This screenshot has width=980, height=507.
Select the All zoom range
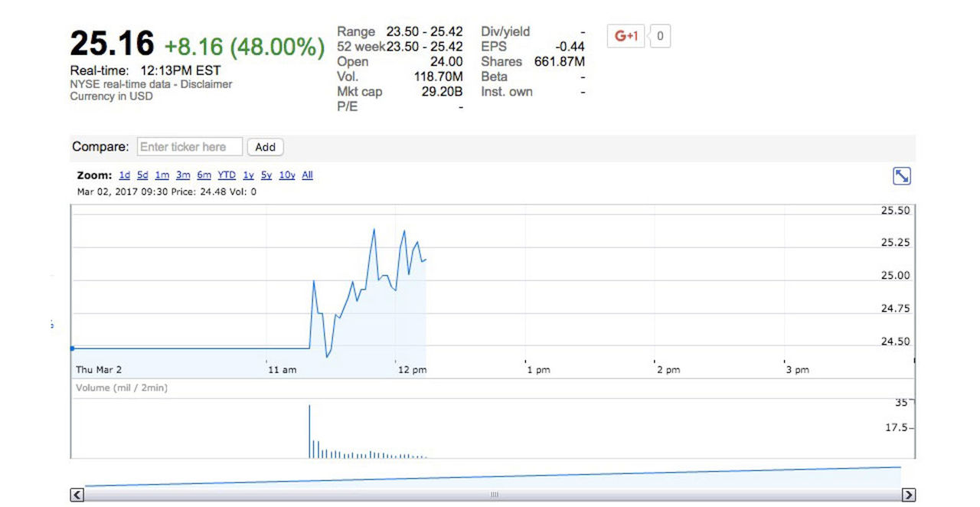tap(307, 175)
